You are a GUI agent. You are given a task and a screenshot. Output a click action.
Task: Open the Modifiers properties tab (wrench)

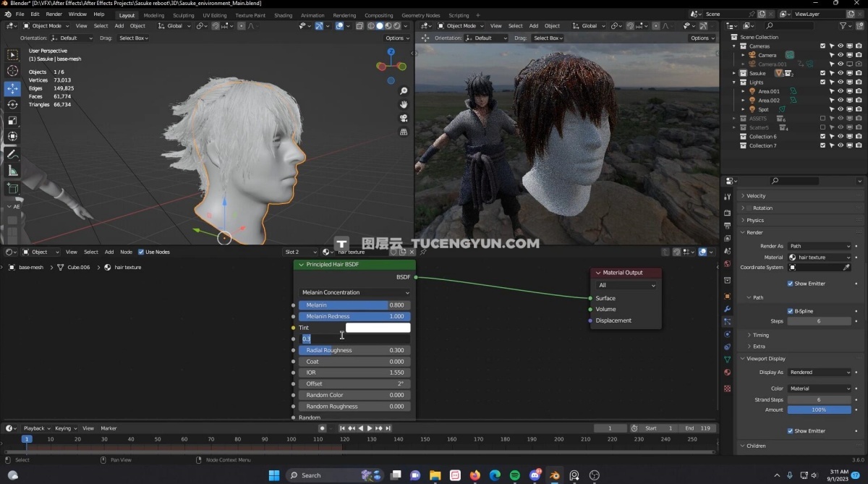727,309
